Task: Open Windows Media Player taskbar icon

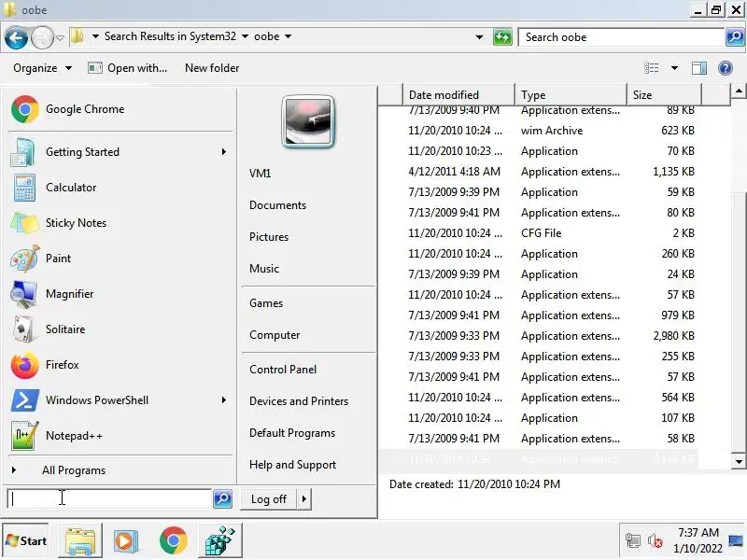Action: pyautogui.click(x=126, y=541)
